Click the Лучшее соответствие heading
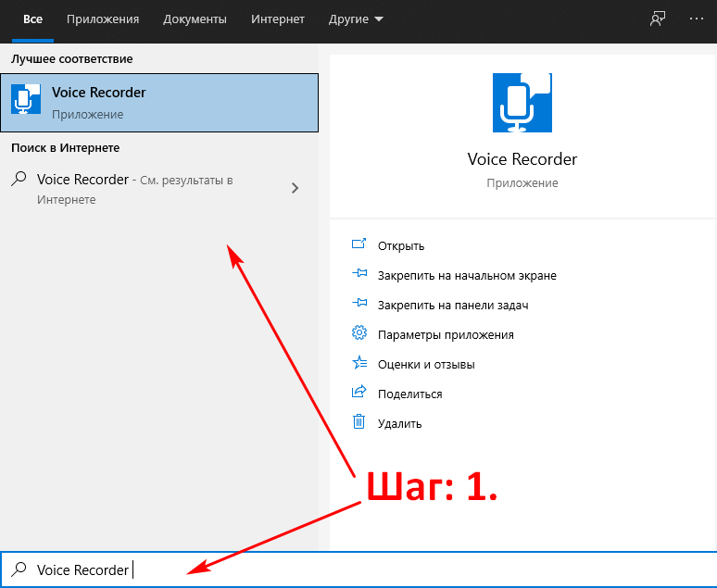 pyautogui.click(x=71, y=59)
